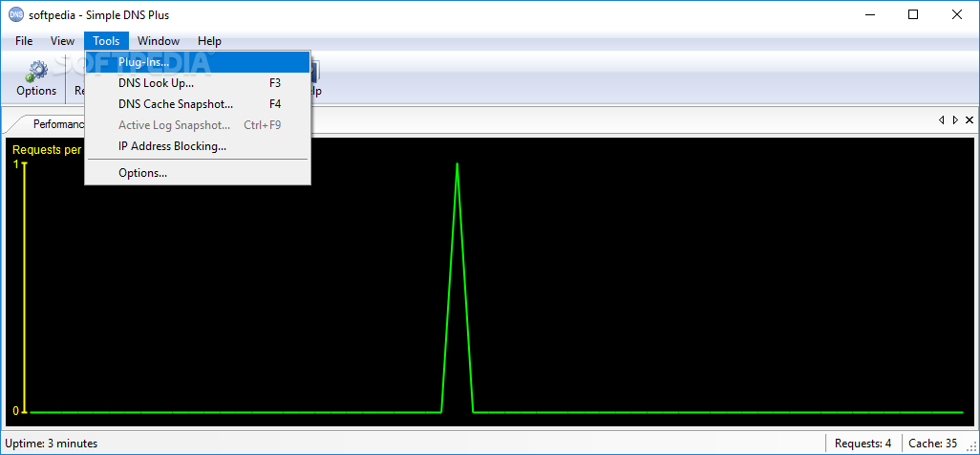
Task: Click the green spike in the performance graph
Action: 457,288
